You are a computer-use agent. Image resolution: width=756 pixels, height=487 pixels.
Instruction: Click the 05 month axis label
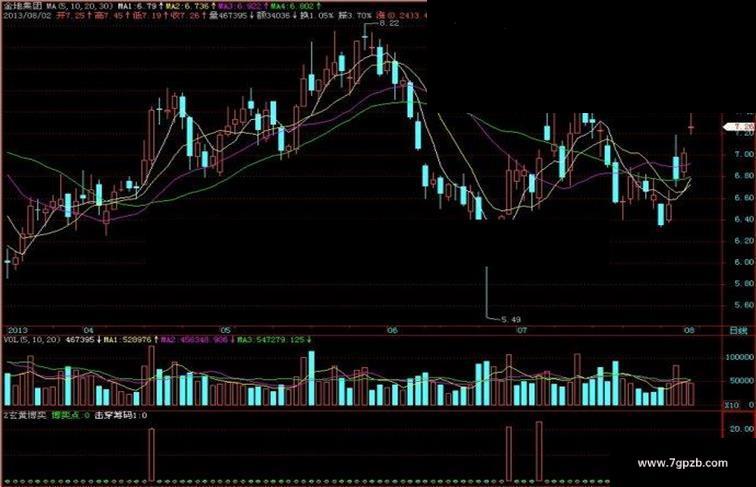click(226, 331)
